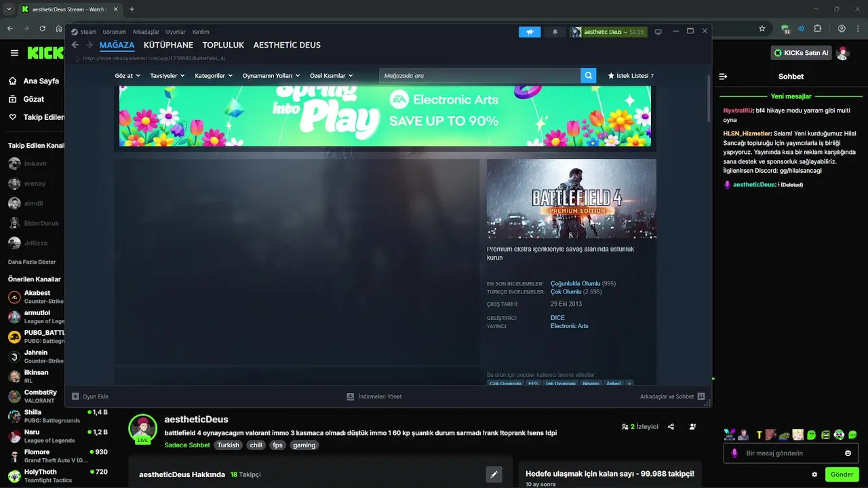Select the Turkish stream tag
The image size is (868, 488).
tap(229, 445)
